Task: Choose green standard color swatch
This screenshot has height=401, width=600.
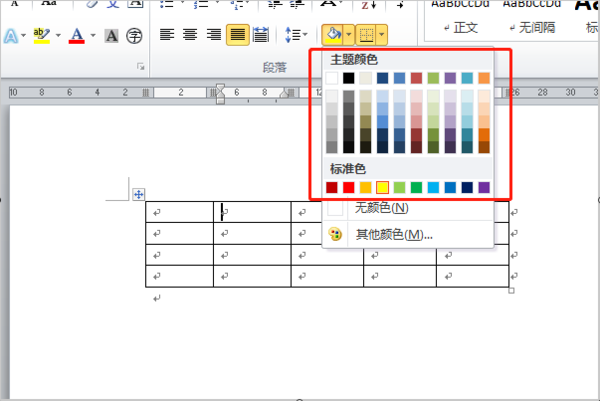Action: [x=416, y=187]
